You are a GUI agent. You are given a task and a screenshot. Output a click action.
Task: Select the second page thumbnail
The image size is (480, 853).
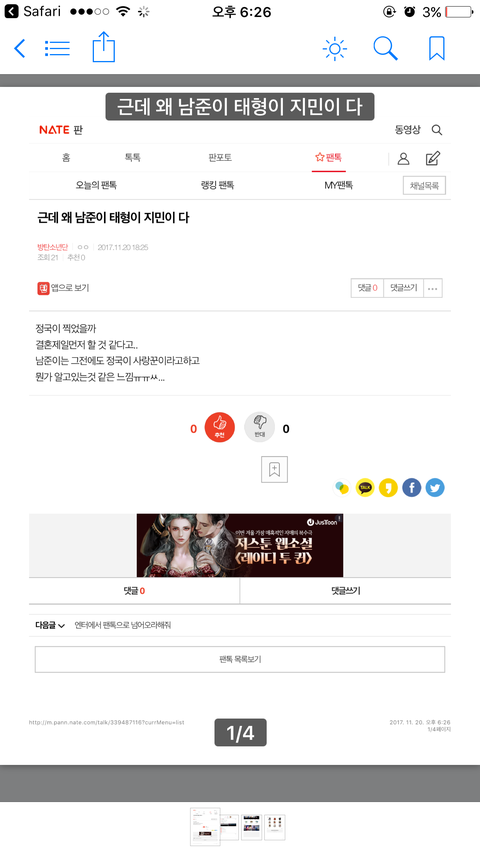point(229,827)
